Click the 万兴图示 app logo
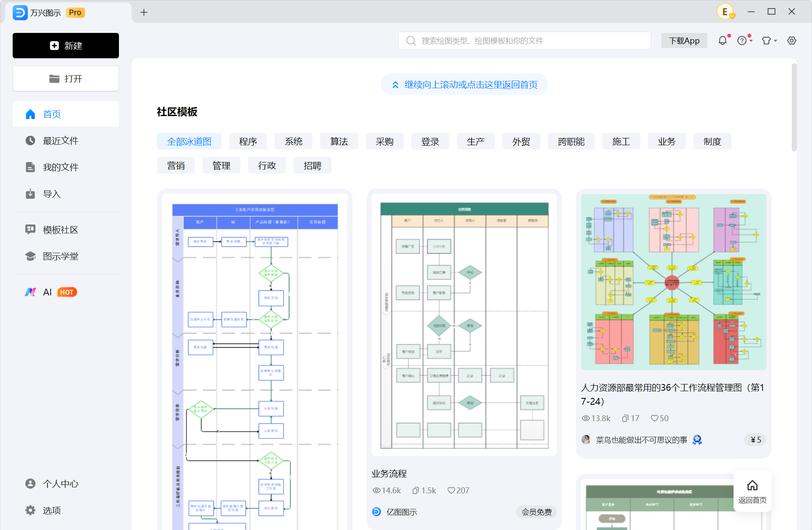This screenshot has width=812, height=530. pos(20,13)
